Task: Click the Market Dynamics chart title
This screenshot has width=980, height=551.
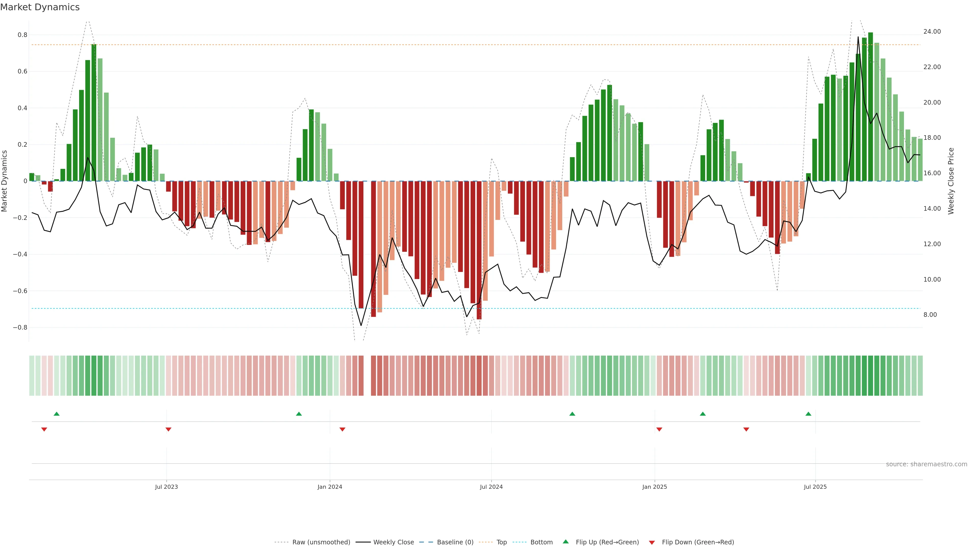Action: (x=40, y=7)
